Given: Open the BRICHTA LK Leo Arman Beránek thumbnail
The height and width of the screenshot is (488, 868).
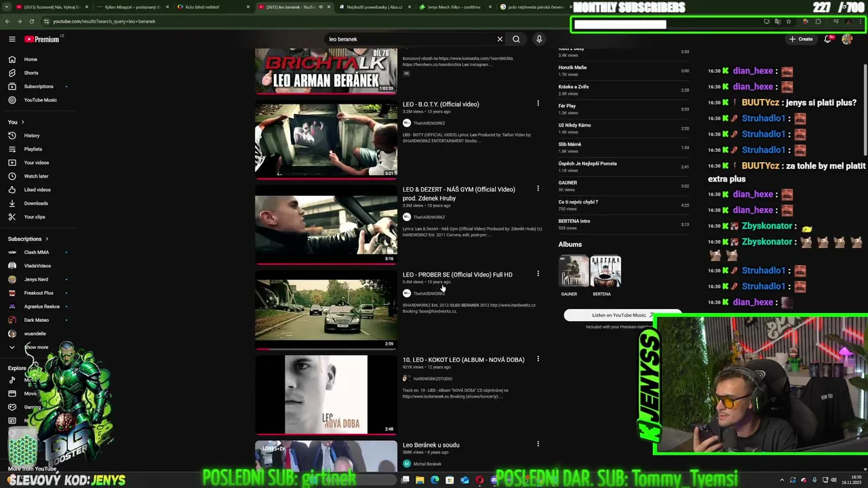Looking at the screenshot, I should [x=326, y=70].
